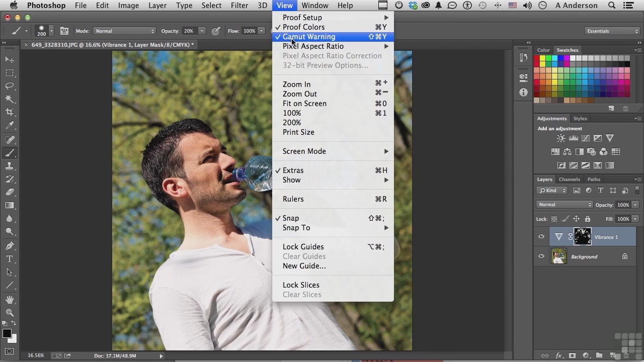Toggle lock all in the Layers panel
This screenshot has height=362, width=644.
(587, 219)
